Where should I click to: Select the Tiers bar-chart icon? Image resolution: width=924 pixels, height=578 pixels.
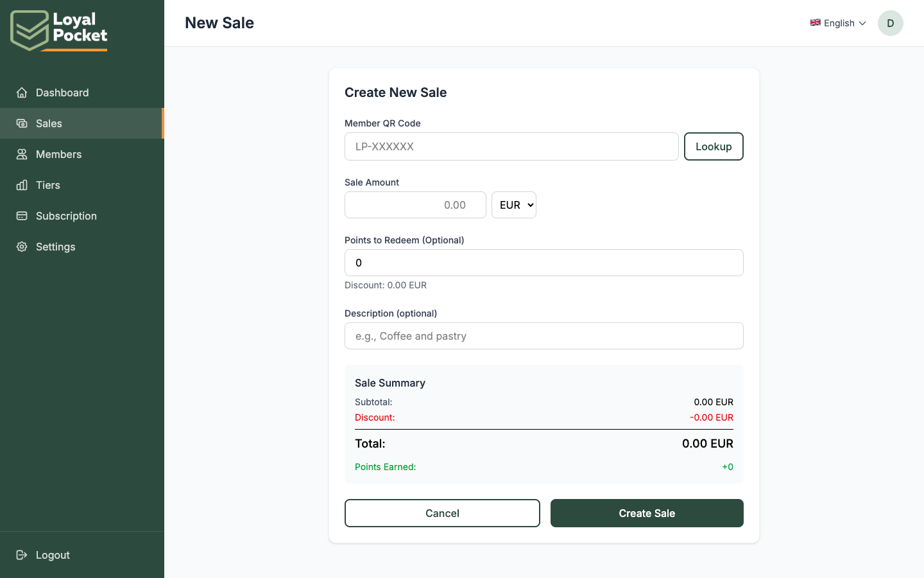(x=21, y=185)
